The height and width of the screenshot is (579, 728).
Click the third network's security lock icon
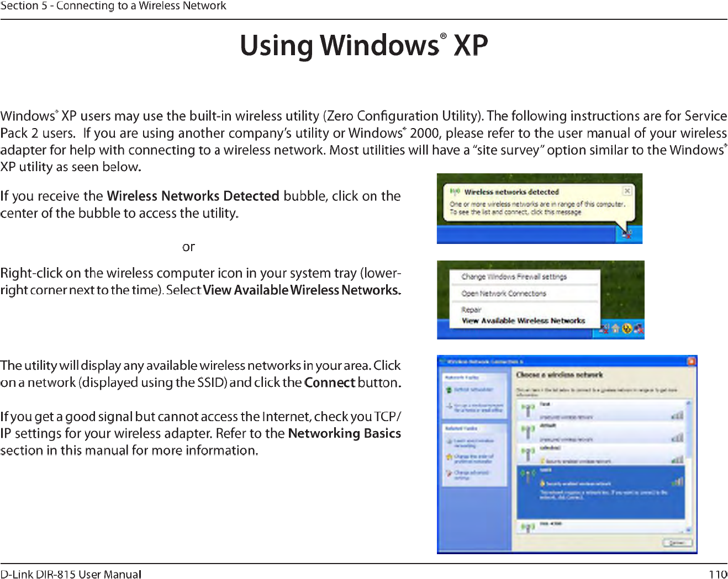(542, 461)
